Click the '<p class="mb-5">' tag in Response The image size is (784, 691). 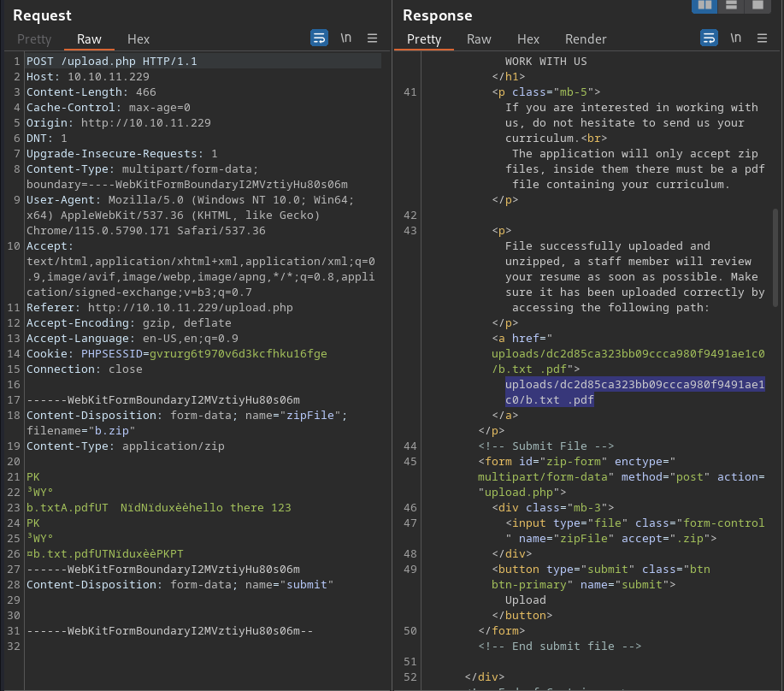pos(546,92)
